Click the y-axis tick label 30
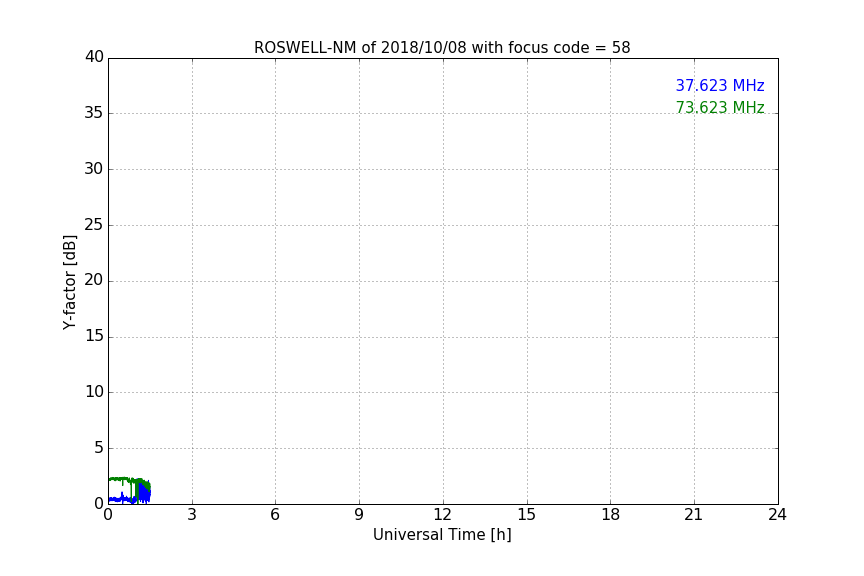Image resolution: width=864 pixels, height=576 pixels. (94, 169)
